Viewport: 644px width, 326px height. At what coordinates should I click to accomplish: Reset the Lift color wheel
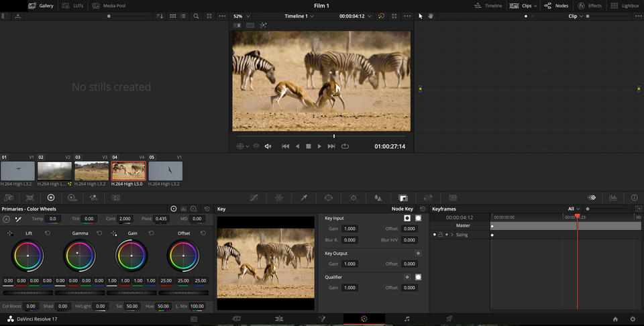(48, 233)
